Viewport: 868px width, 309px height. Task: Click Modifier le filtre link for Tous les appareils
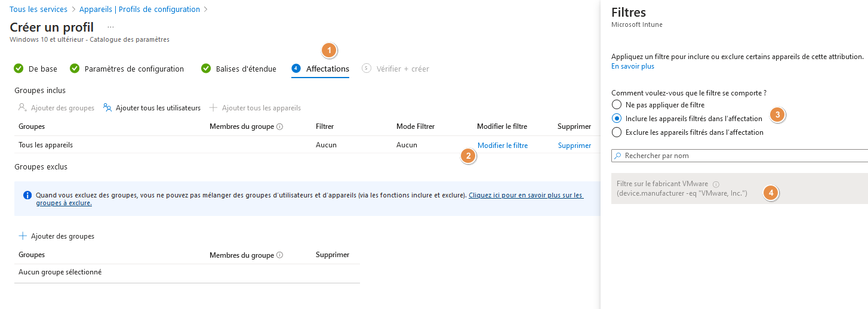(x=502, y=145)
